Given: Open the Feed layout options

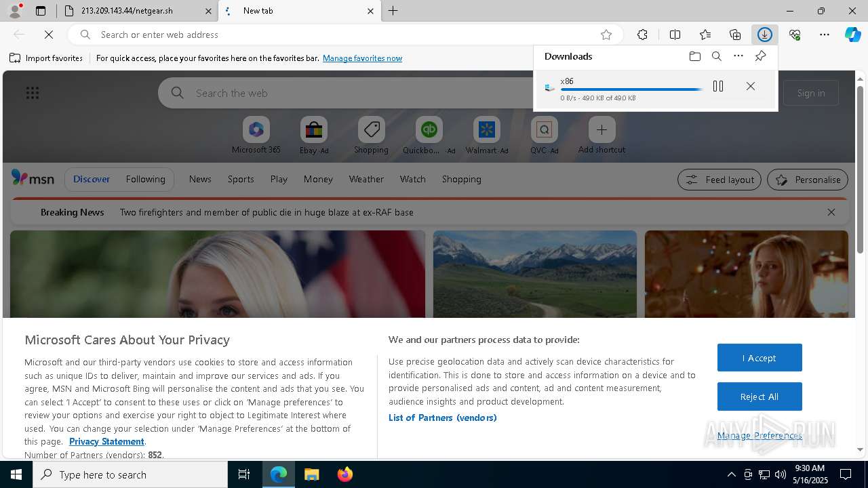Looking at the screenshot, I should point(719,180).
